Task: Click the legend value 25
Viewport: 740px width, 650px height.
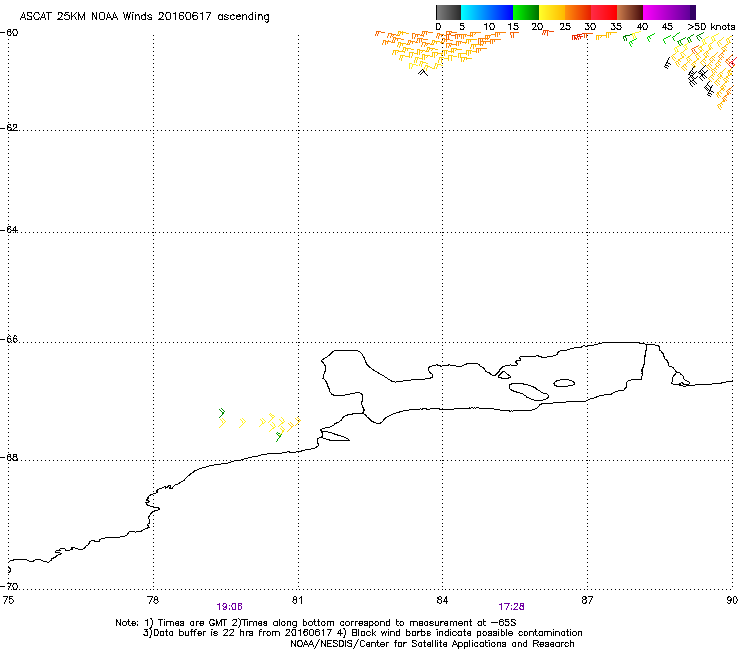Action: [565, 27]
